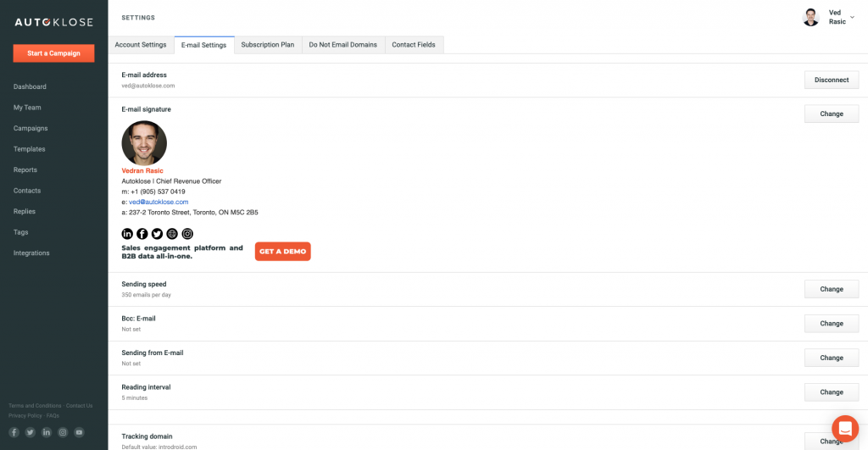The height and width of the screenshot is (450, 868).
Task: Change the e-mail signature
Action: pos(832,114)
